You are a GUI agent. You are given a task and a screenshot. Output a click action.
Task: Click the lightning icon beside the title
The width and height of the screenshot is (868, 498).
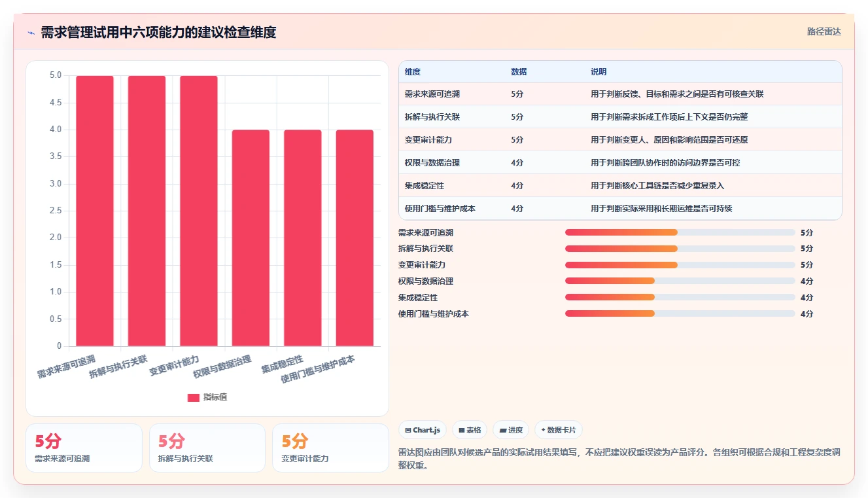pyautogui.click(x=31, y=33)
